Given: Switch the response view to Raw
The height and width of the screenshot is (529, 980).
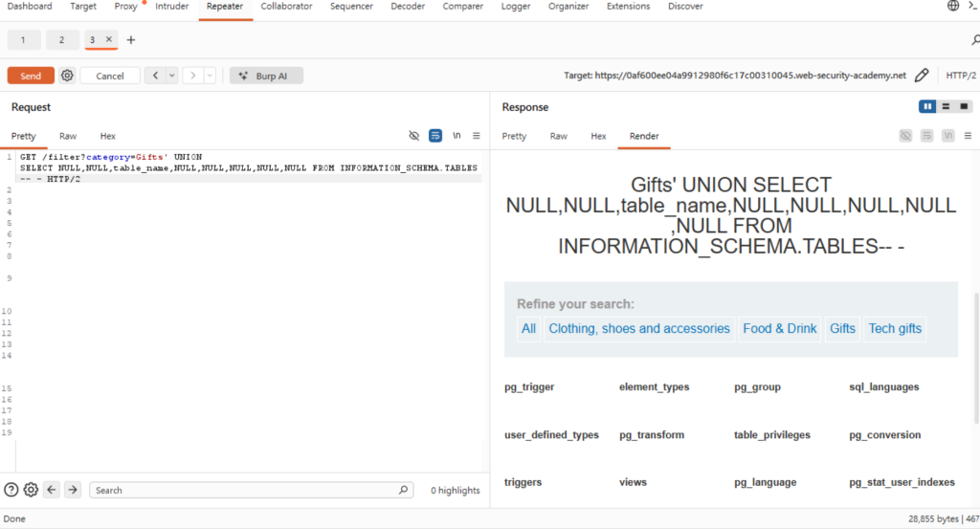Looking at the screenshot, I should 559,136.
